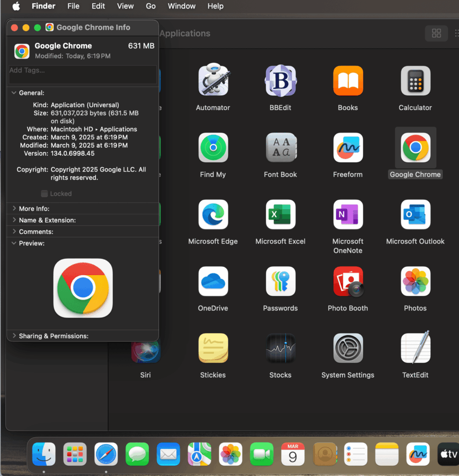The image size is (459, 476).
Task: Toggle the Locked checkbox
Action: coord(44,193)
